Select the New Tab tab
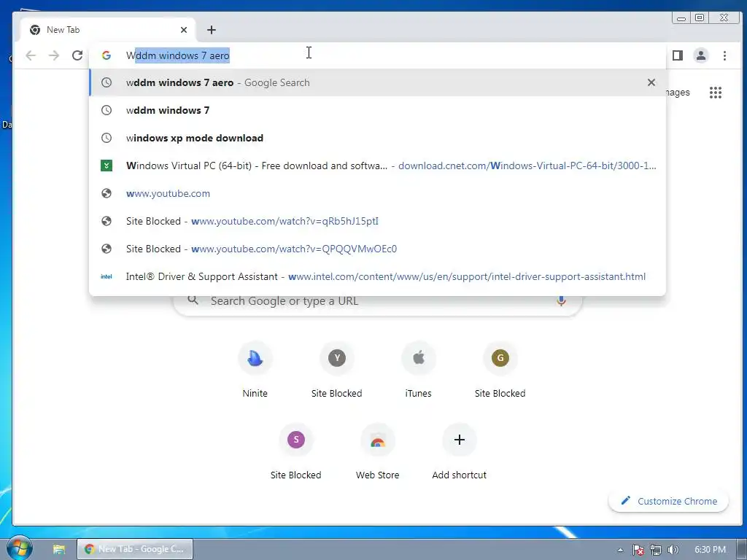Image resolution: width=747 pixels, height=560 pixels. [107, 30]
